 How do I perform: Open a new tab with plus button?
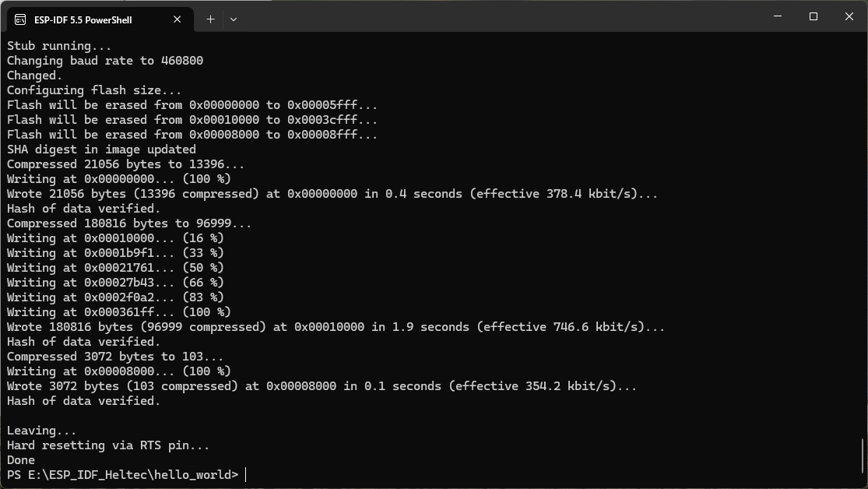(210, 19)
